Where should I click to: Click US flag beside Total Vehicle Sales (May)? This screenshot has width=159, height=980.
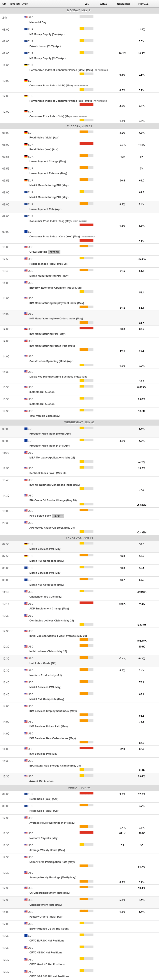click(x=26, y=411)
